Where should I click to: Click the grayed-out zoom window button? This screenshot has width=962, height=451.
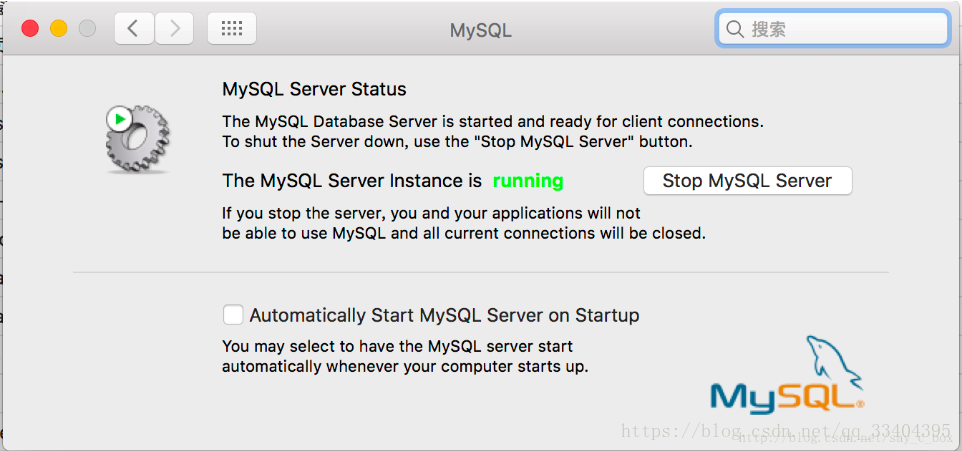click(87, 29)
